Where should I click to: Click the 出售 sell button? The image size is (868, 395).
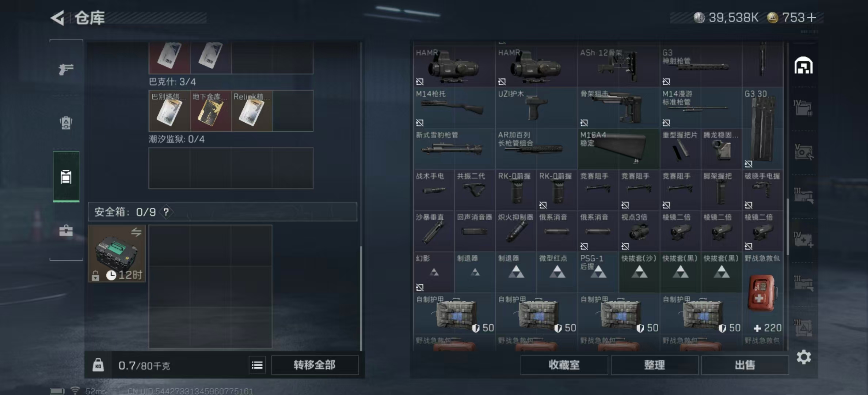[x=745, y=365]
